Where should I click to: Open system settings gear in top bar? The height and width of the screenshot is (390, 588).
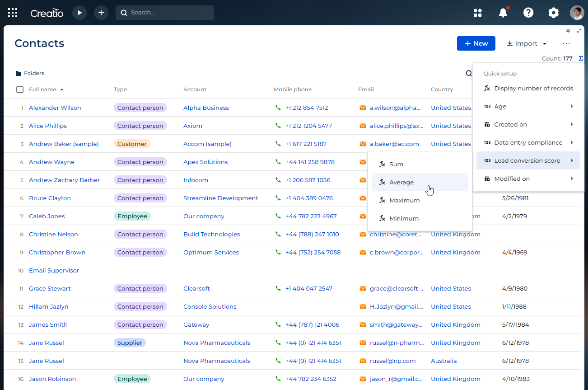pyautogui.click(x=554, y=13)
